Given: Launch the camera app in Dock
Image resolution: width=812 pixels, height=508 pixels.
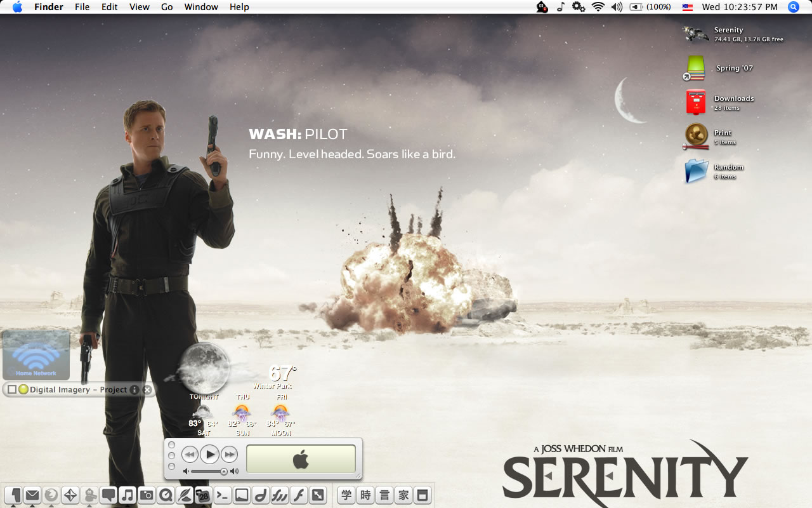Looking at the screenshot, I should (147, 495).
